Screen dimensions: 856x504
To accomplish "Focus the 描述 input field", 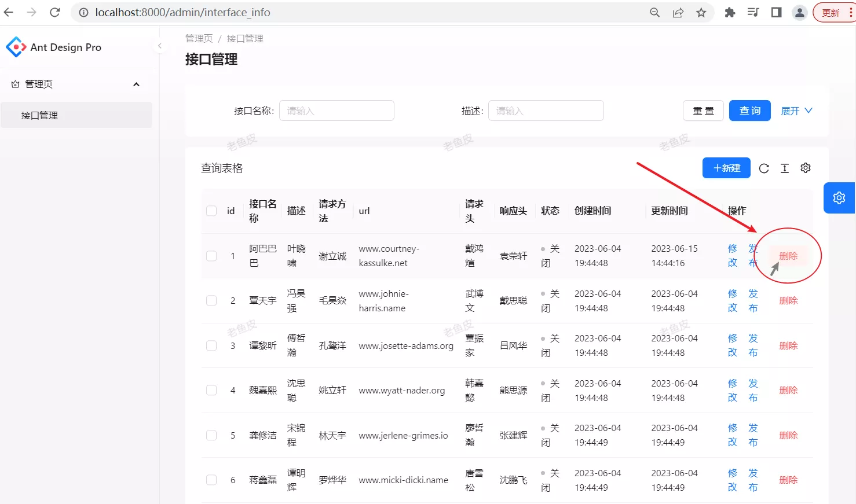I will coord(546,111).
